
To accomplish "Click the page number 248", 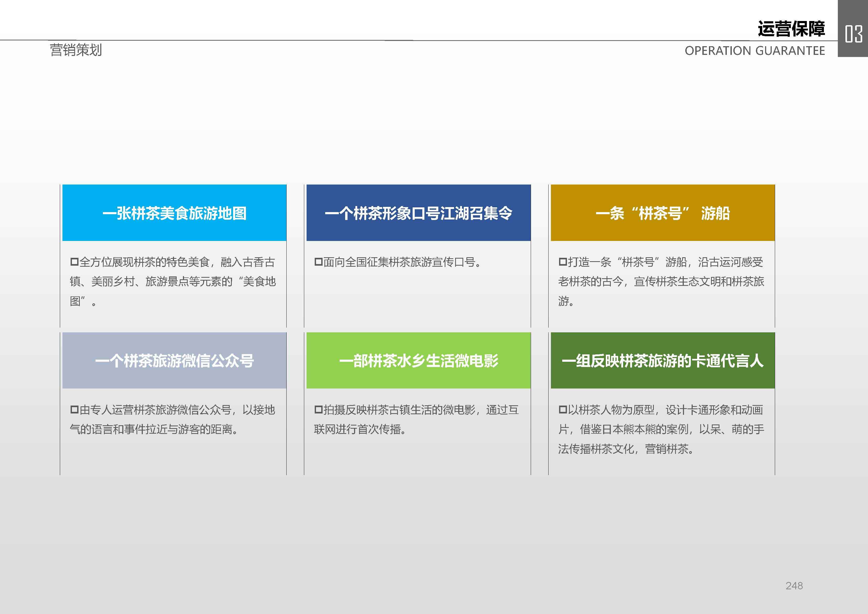I will [x=794, y=586].
